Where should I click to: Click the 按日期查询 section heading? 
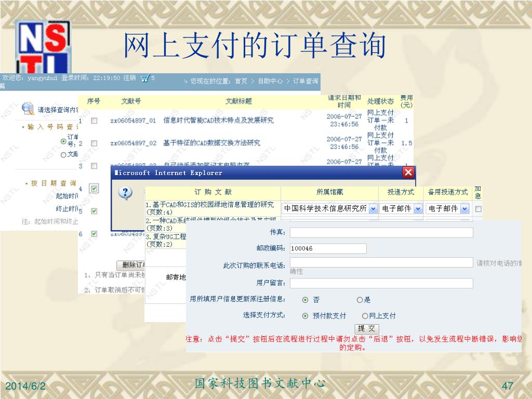tap(54, 183)
